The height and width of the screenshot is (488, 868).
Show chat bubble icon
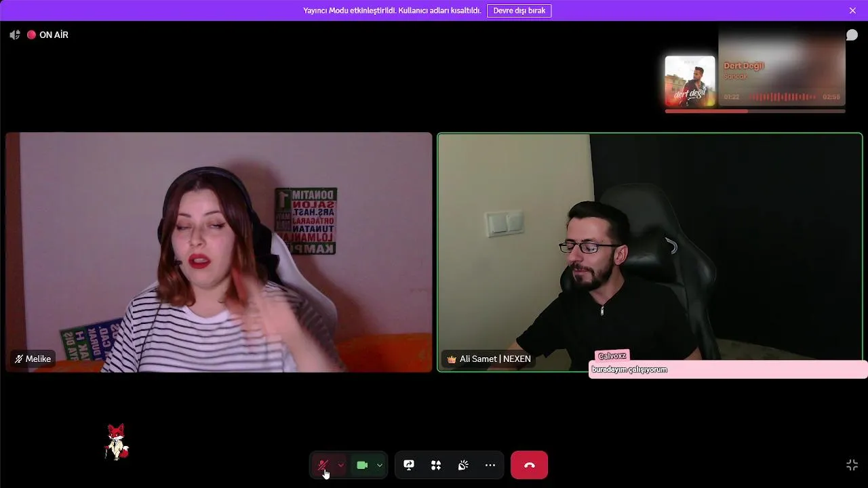tap(852, 35)
